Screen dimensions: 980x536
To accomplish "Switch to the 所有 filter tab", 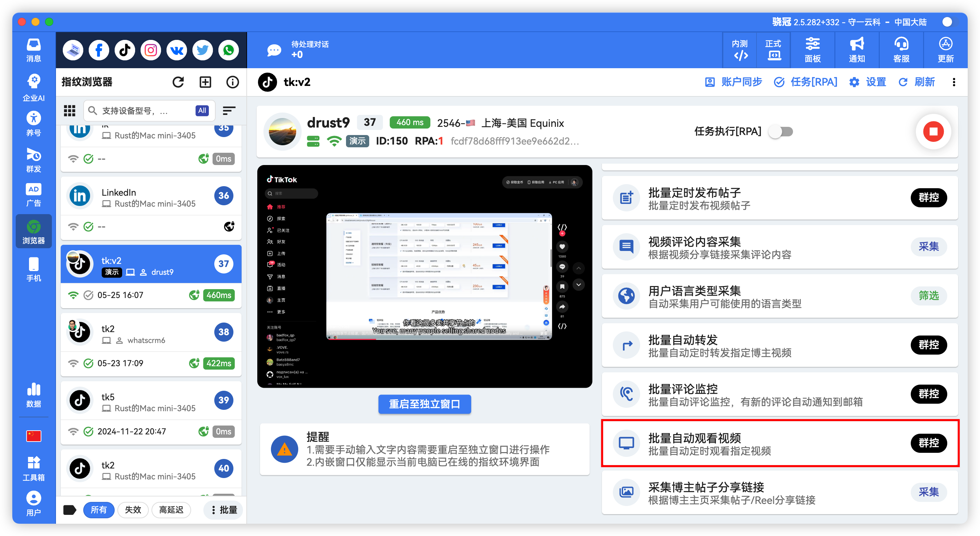I will point(99,510).
